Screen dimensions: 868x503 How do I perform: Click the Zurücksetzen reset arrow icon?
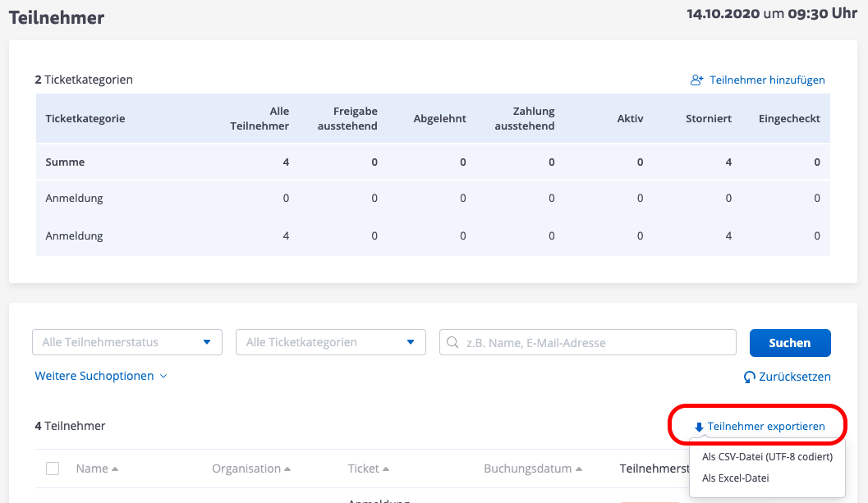(x=749, y=377)
